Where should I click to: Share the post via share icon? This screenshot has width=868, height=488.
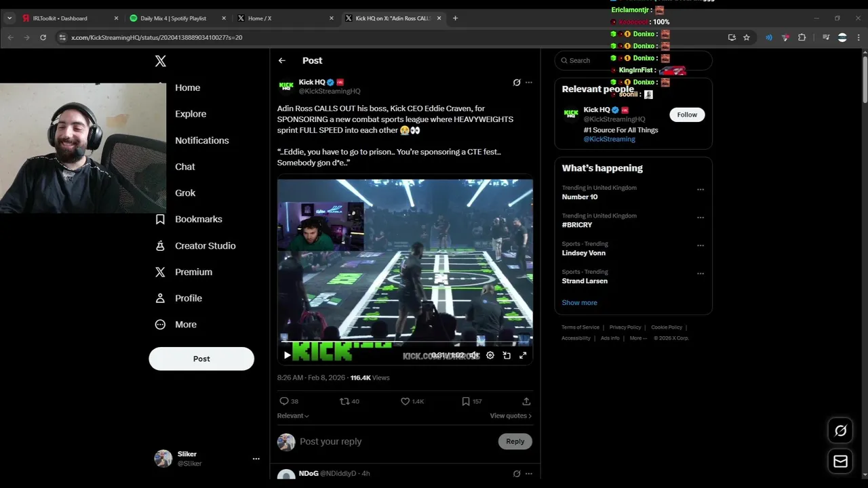[526, 401]
